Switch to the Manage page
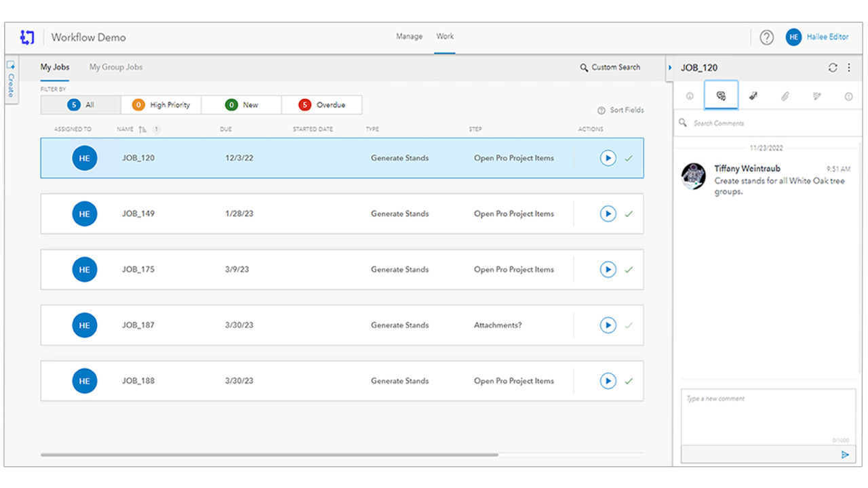868x488 pixels. click(409, 37)
